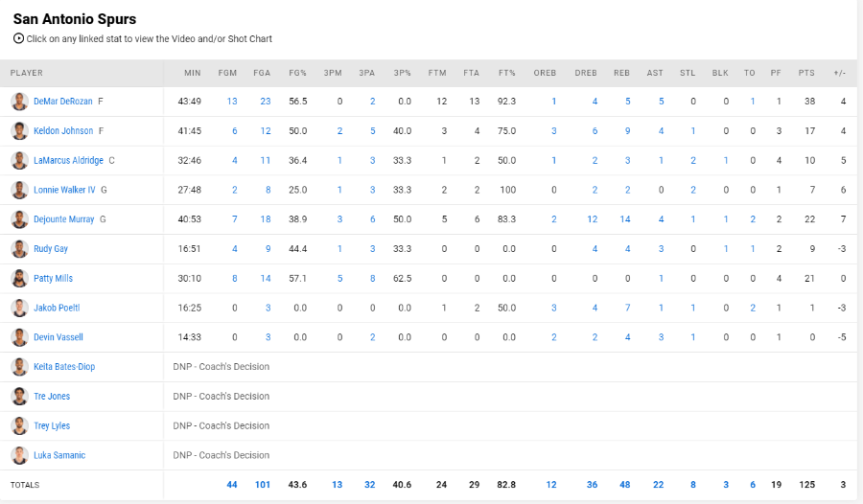The image size is (863, 504).
Task: Click Patty Mills' player headshot
Action: click(x=20, y=279)
